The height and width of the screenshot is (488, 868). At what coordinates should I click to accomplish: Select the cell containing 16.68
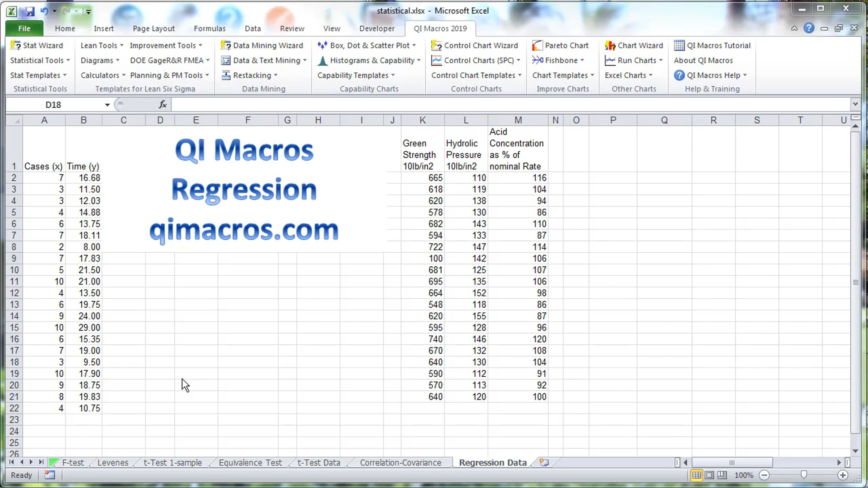tap(84, 178)
